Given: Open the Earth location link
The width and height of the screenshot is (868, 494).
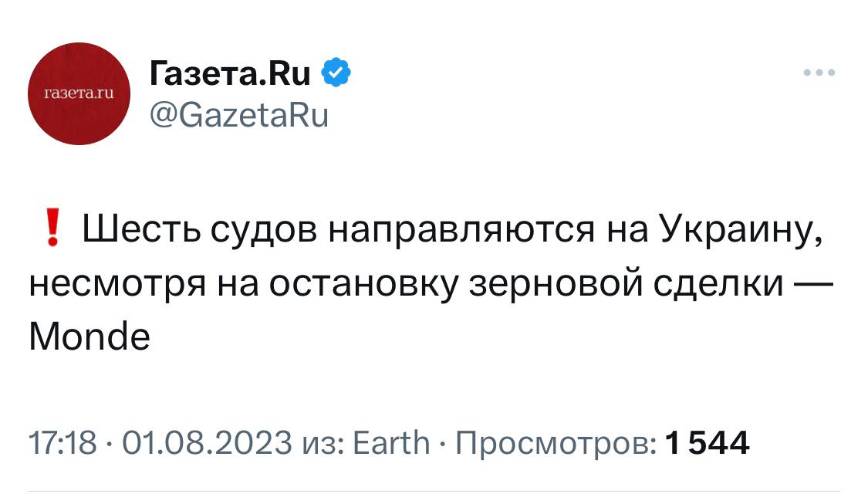Looking at the screenshot, I should point(390,443).
